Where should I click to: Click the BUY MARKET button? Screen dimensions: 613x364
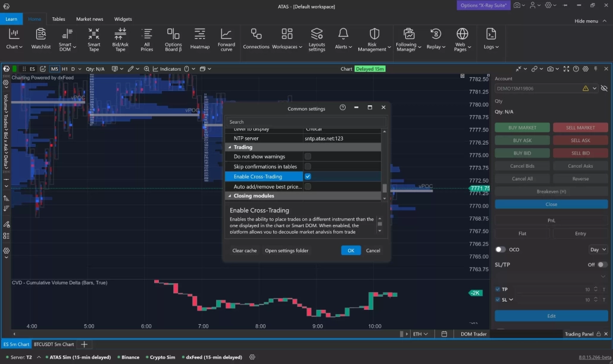click(522, 127)
